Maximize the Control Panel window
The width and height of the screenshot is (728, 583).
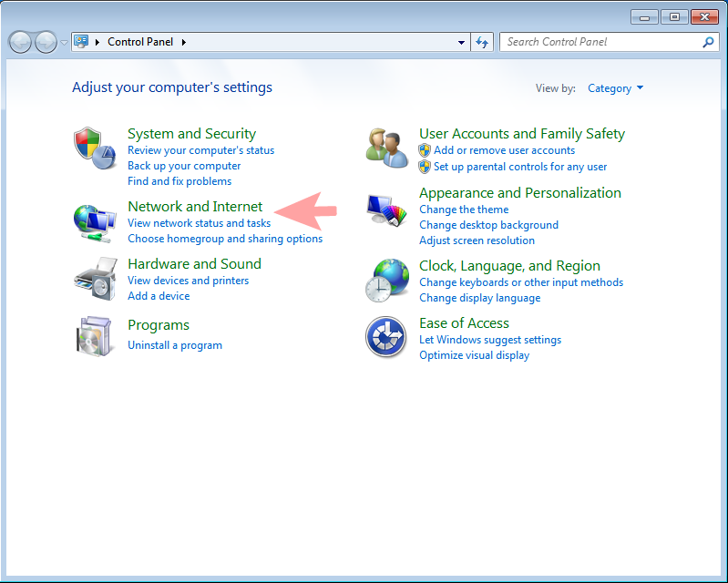coord(674,17)
